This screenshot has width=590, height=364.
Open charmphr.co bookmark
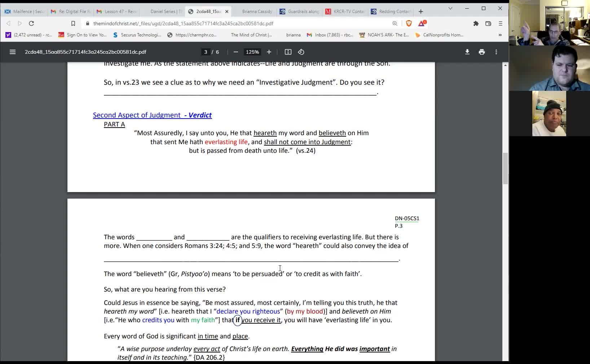point(192,35)
